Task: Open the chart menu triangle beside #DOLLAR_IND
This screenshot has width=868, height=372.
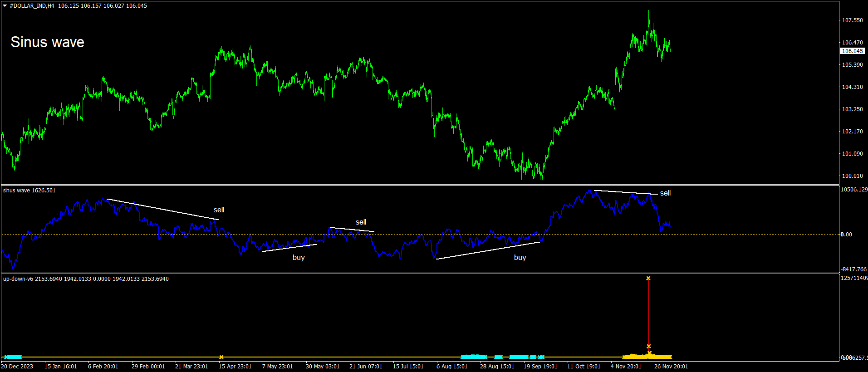Action: point(5,6)
